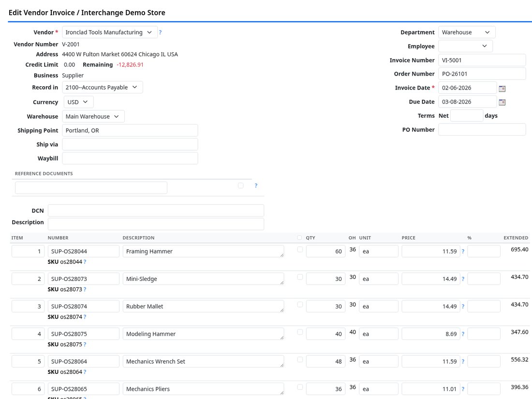Click the EXTENDED column header
This screenshot has height=399, width=532.
tap(516, 238)
